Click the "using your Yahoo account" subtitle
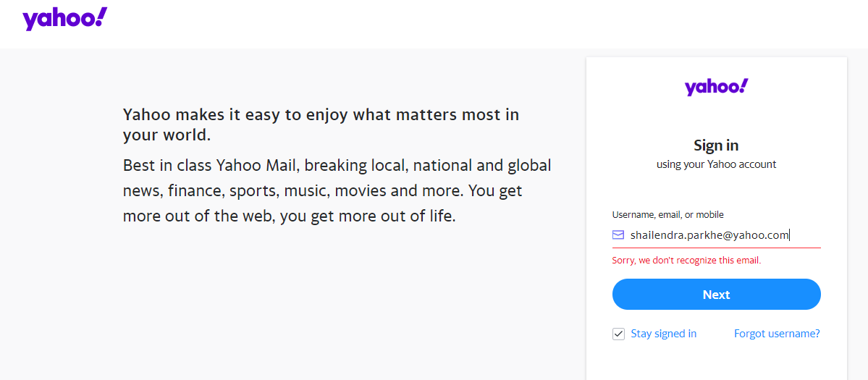Screen dimensions: 868x380 [x=716, y=164]
